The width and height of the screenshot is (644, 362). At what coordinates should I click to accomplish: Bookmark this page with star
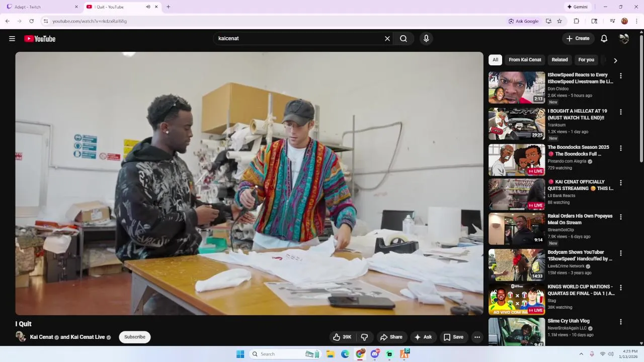pyautogui.click(x=559, y=21)
